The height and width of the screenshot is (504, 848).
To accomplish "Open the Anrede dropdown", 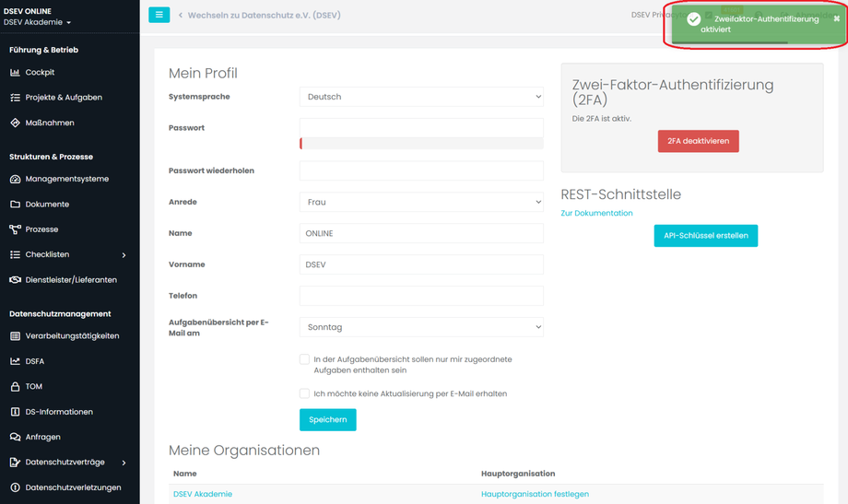I will click(x=421, y=202).
